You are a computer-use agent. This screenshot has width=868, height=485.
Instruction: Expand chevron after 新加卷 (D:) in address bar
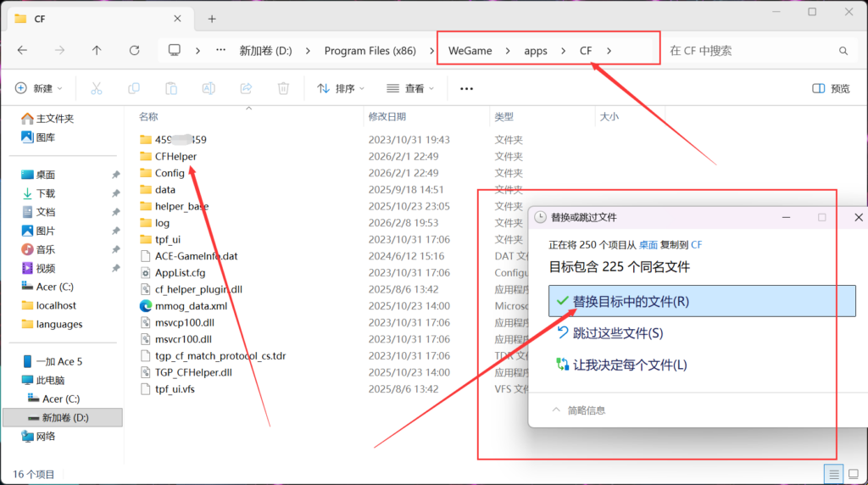click(308, 51)
